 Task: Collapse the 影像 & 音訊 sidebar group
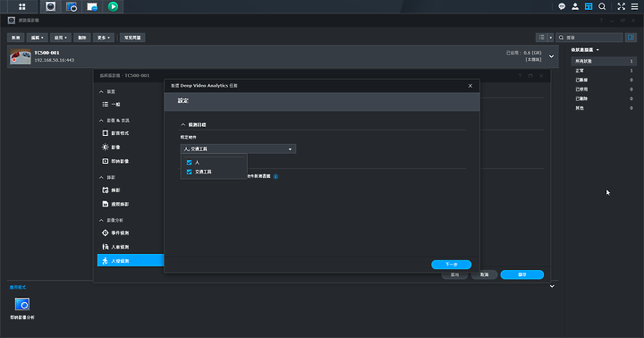[x=101, y=121]
